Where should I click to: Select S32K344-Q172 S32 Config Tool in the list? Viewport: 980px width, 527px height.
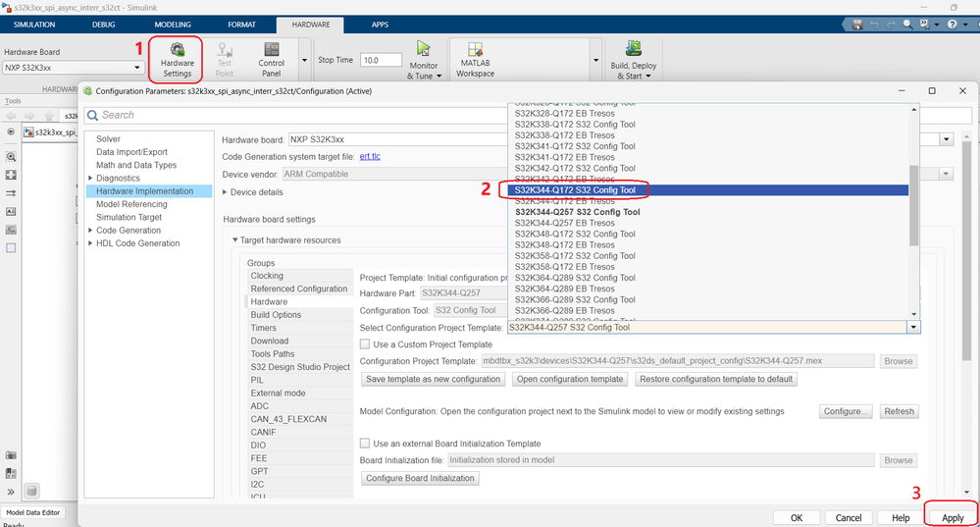click(708, 190)
